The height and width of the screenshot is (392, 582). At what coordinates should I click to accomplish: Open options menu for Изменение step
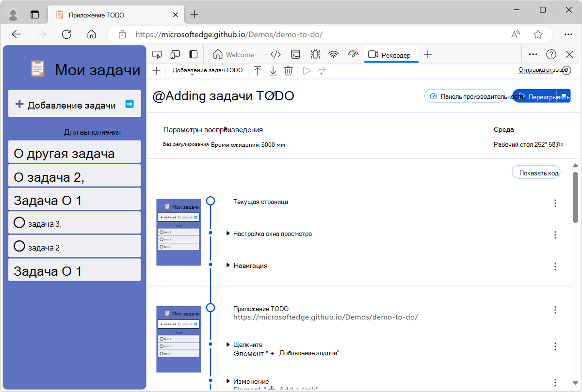[x=555, y=383]
